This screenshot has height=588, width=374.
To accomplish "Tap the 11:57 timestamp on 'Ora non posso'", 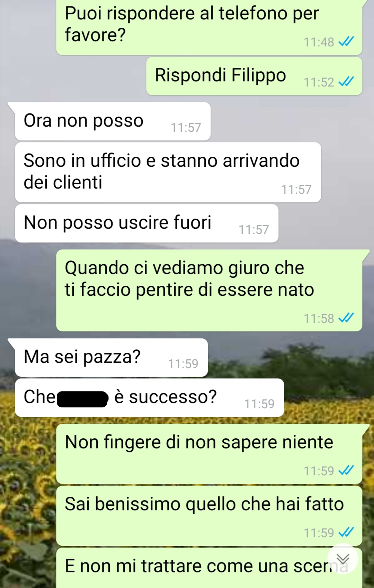I will [186, 128].
